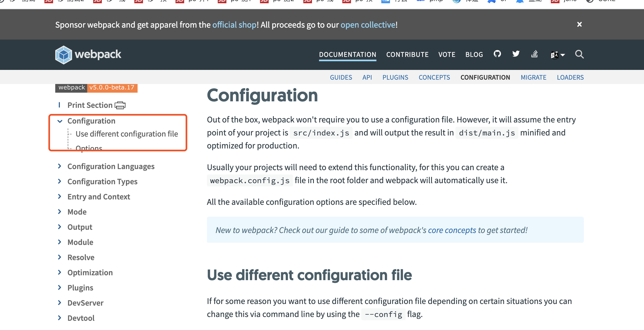Switch to the Plugins tab
Image resolution: width=644 pixels, height=330 pixels.
click(395, 77)
